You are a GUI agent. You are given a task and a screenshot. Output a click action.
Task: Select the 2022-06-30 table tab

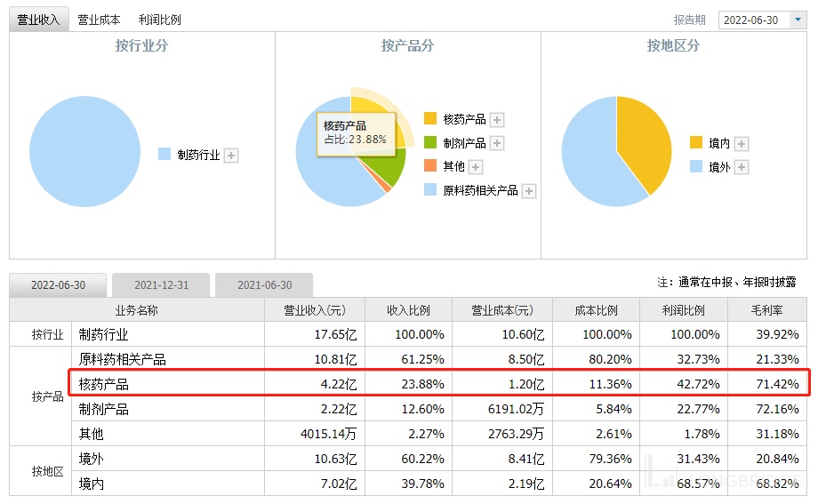pyautogui.click(x=58, y=285)
